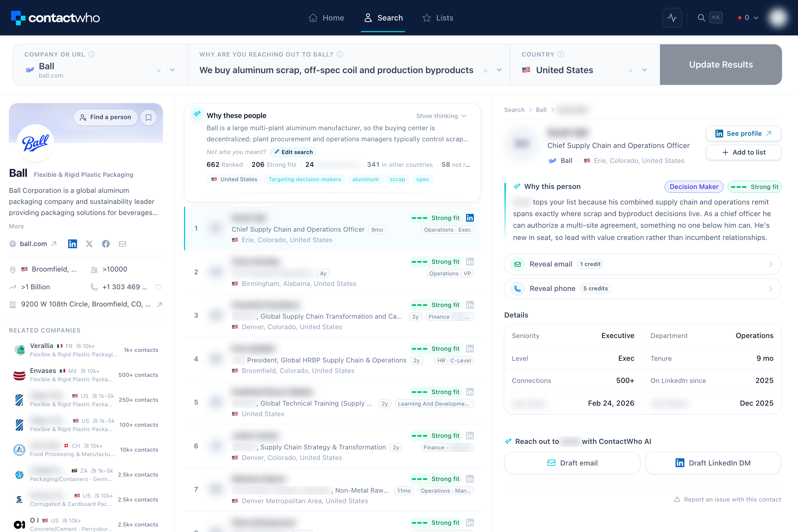Screen dimensions: 798x532
Task: Report an issue with this contact
Action: [x=727, y=499]
